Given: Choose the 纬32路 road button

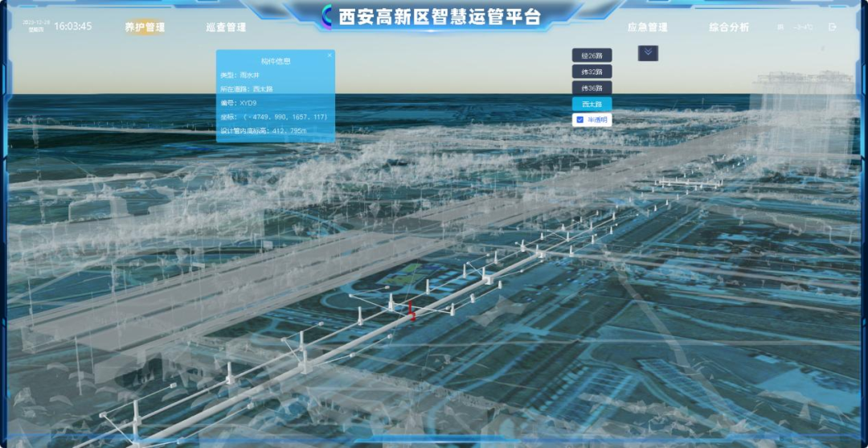Looking at the screenshot, I should pos(592,72).
